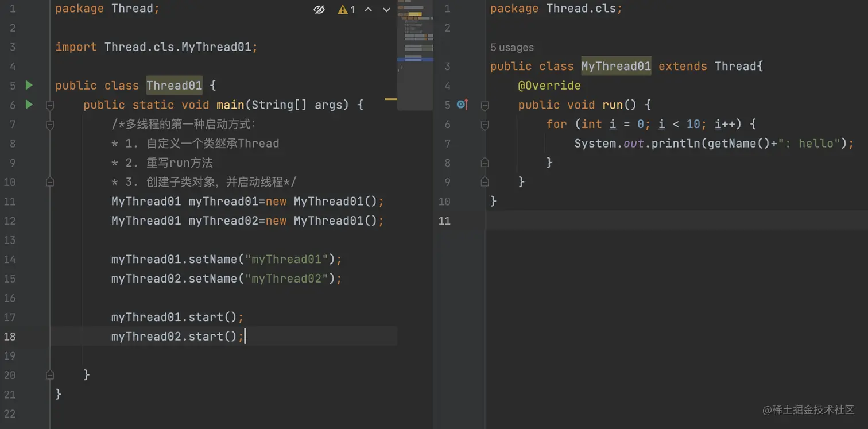The image size is (868, 429).
Task: Click 'getName()' call in println
Action: pos(739,144)
